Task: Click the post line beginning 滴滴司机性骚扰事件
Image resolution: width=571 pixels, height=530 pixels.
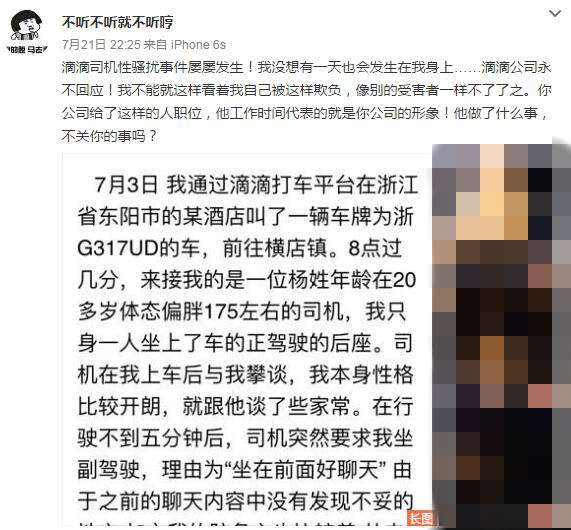Action: 306,67
